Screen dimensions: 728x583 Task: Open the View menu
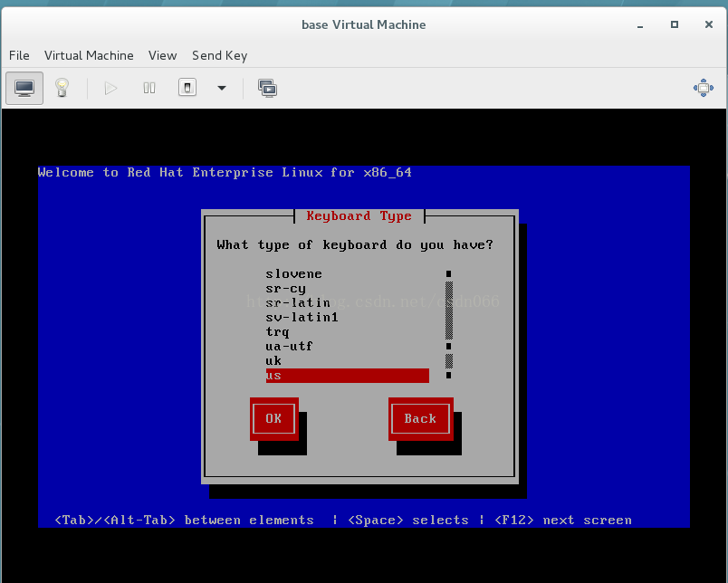click(162, 56)
